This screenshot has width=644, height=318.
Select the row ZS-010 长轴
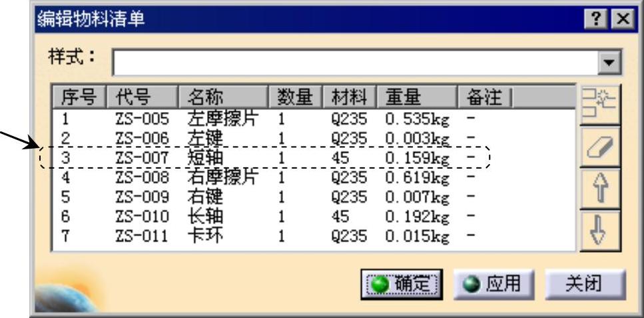point(314,217)
